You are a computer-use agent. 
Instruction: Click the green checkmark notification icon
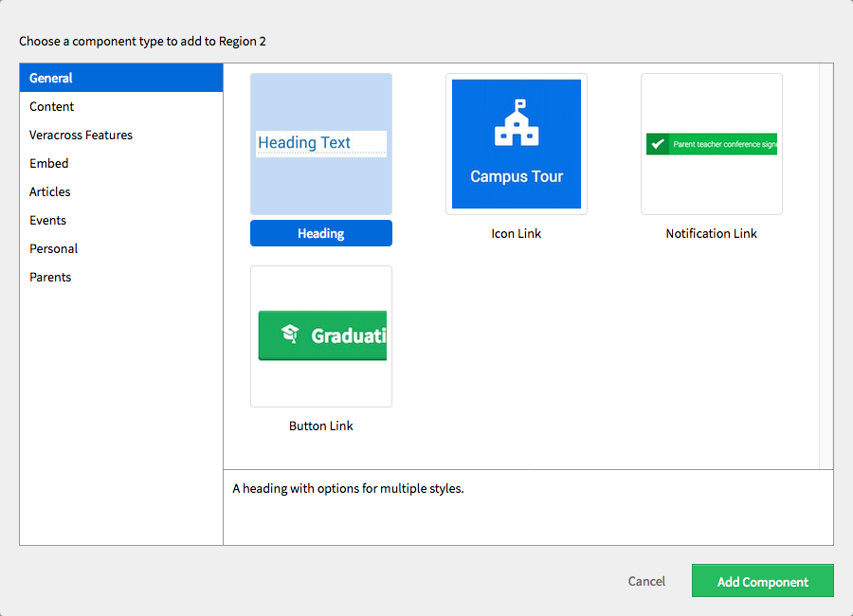coord(658,144)
